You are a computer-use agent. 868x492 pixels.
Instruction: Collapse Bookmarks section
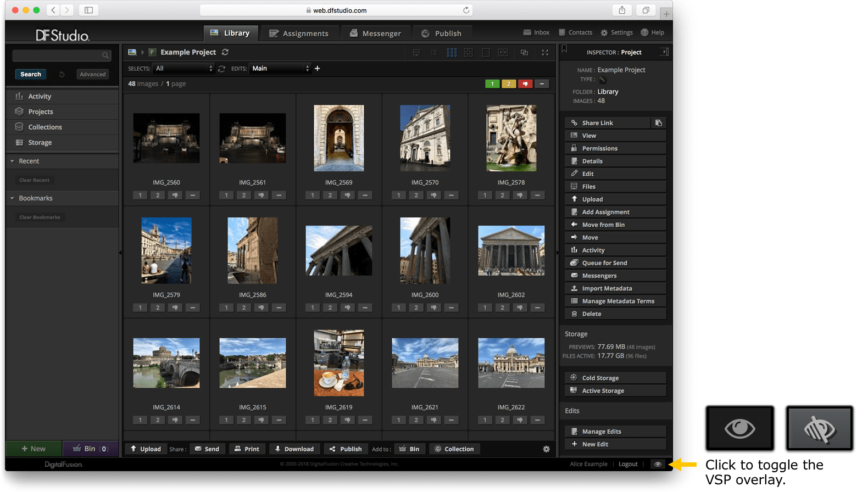point(12,198)
